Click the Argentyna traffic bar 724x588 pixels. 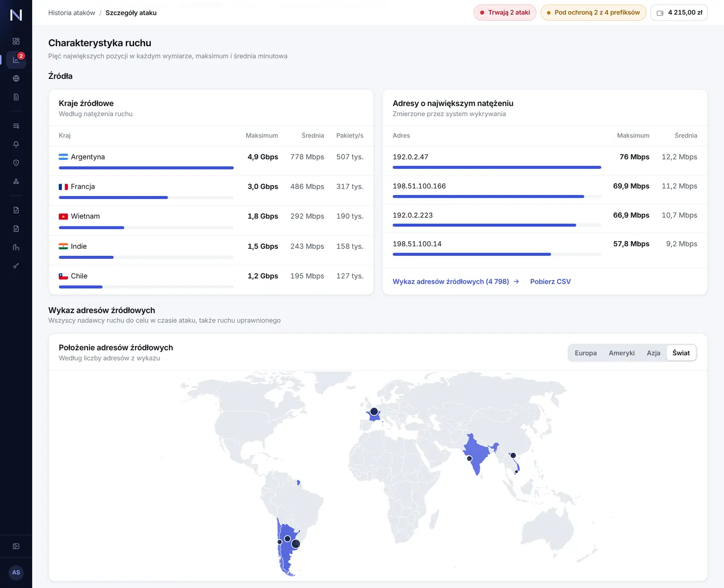[x=146, y=168]
